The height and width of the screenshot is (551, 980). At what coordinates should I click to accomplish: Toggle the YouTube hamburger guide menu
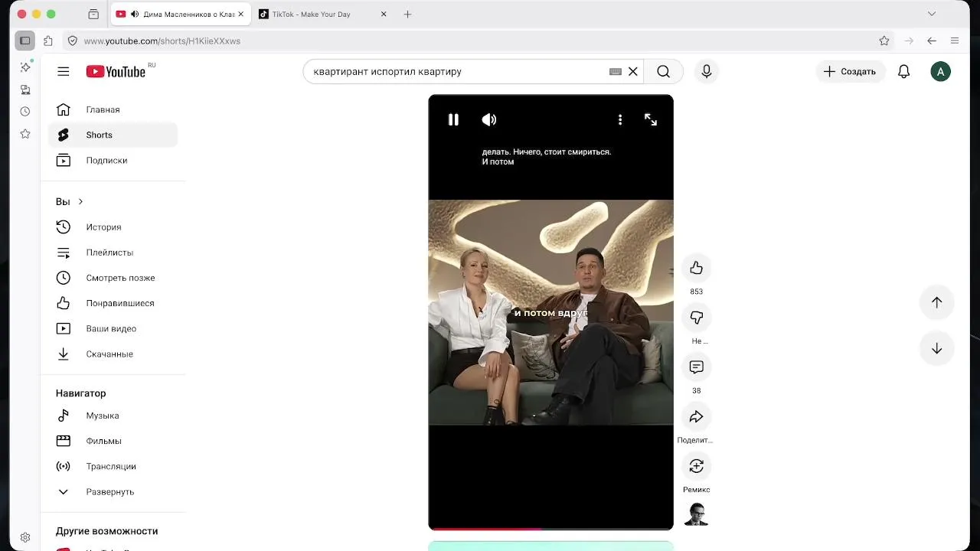pyautogui.click(x=64, y=71)
